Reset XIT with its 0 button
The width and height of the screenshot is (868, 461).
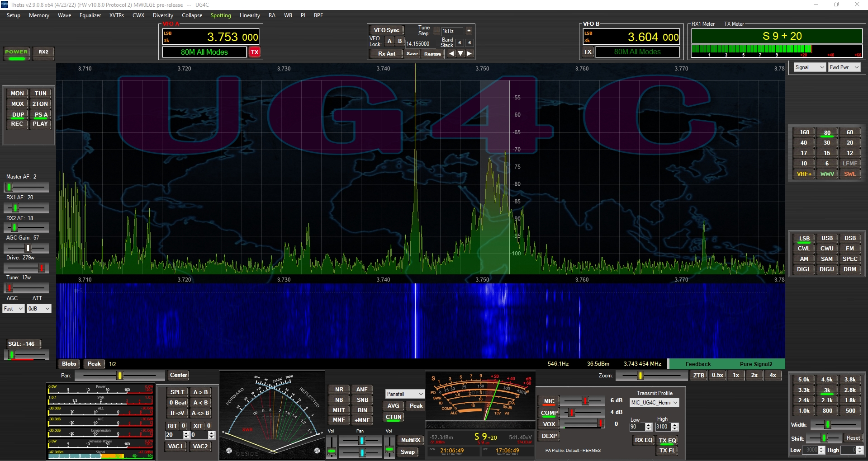pyautogui.click(x=209, y=426)
